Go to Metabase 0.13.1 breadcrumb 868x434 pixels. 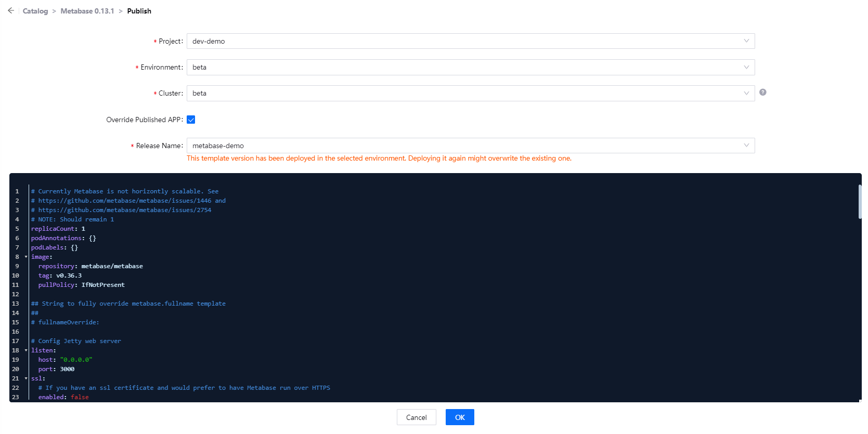[x=87, y=11]
